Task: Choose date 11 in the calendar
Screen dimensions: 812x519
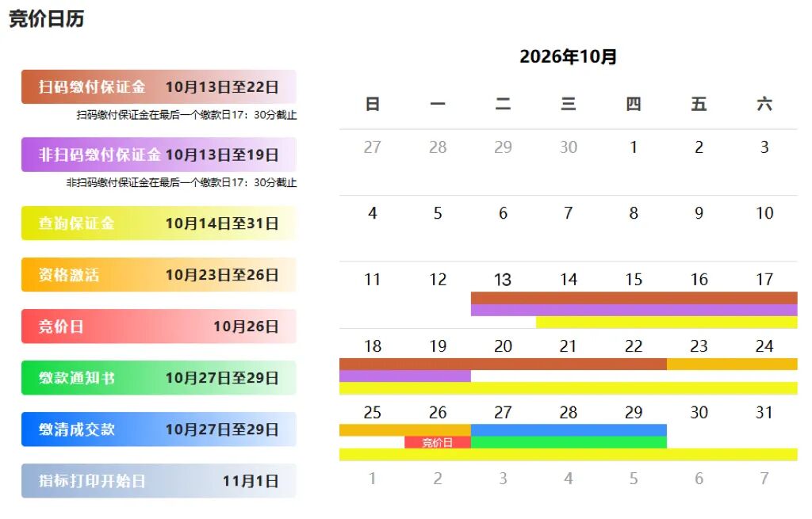Action: (x=373, y=280)
